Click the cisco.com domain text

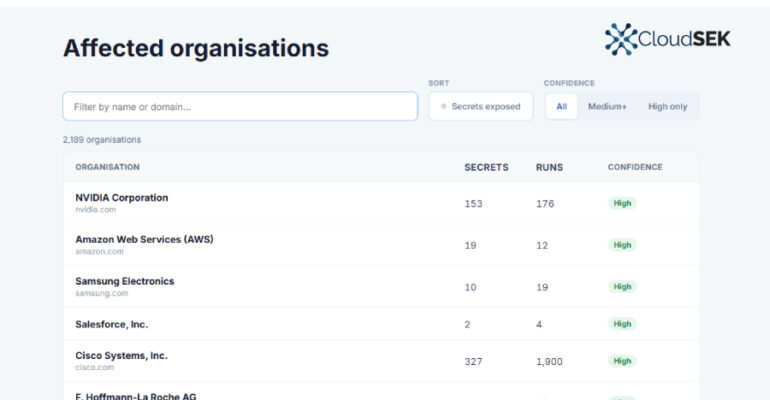tap(94, 368)
